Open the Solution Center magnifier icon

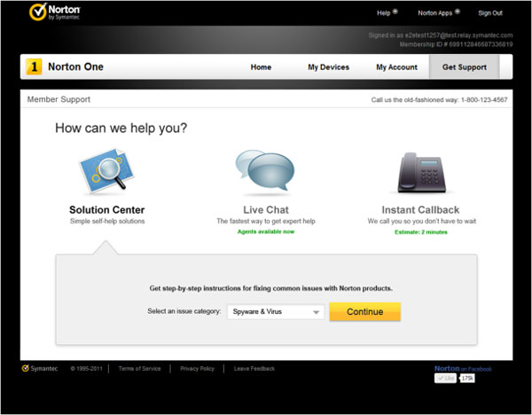coord(106,171)
